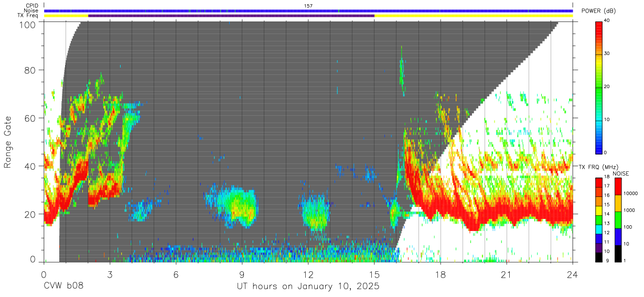Click the blue swatch in the NOISE legend
This screenshot has height=297, width=644.
618,237
